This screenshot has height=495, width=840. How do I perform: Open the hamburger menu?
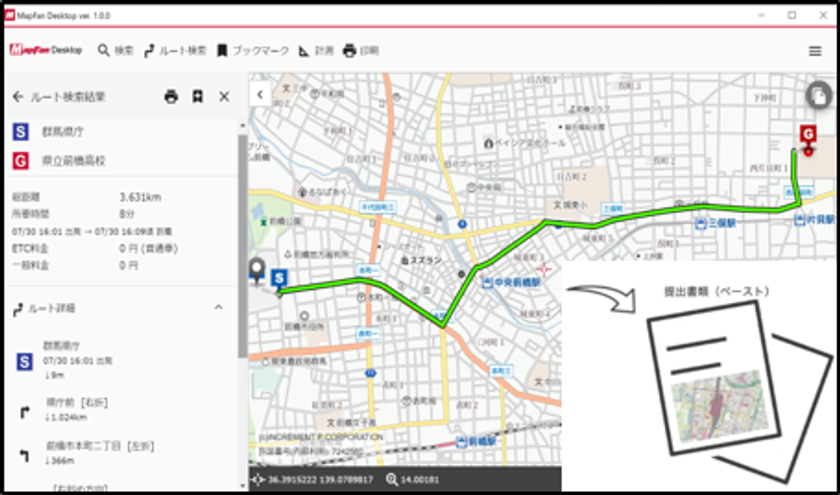[x=815, y=51]
